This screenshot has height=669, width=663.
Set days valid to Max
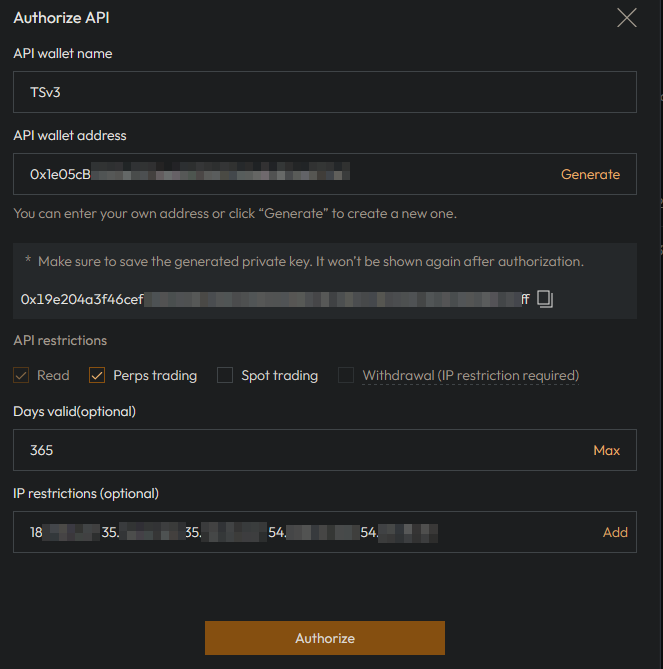[x=606, y=450]
